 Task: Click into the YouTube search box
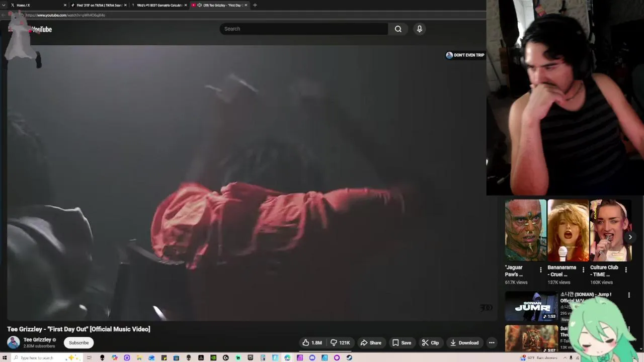(x=304, y=29)
